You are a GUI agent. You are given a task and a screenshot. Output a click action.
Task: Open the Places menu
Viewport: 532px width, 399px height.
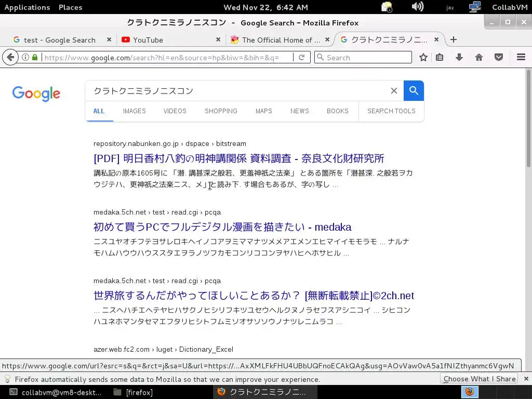coord(70,7)
